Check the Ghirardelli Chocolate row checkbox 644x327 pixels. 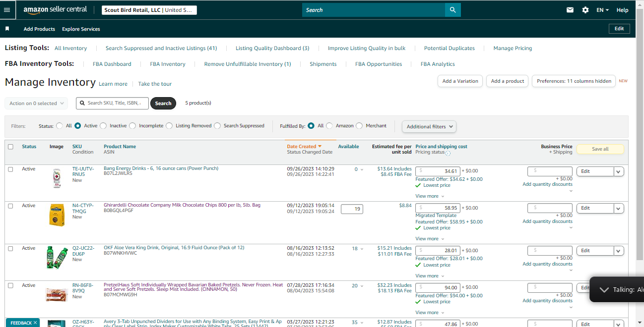pyautogui.click(x=10, y=206)
